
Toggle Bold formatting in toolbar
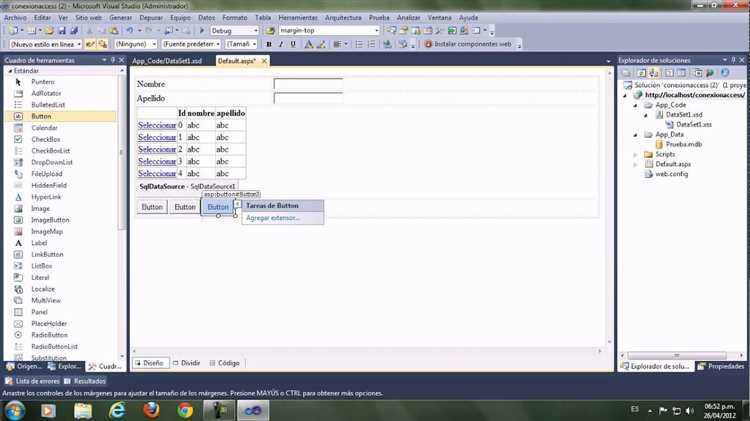tap(269, 44)
